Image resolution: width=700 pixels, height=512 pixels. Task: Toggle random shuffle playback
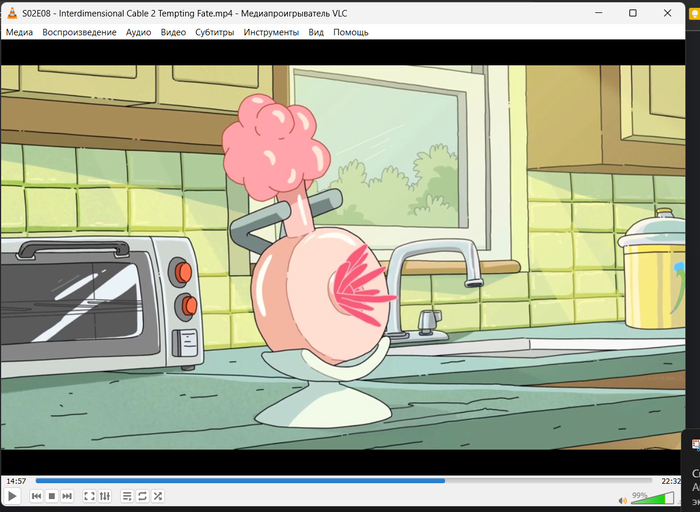[157, 496]
